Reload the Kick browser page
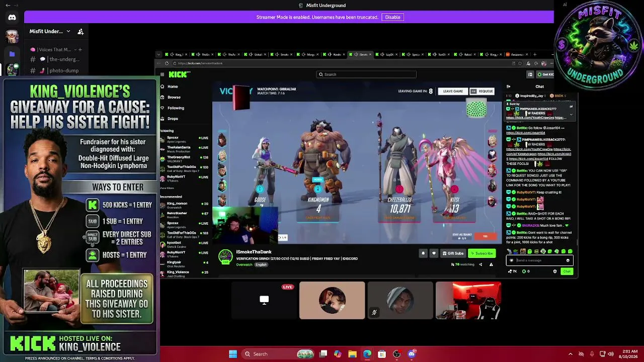 coord(167,63)
